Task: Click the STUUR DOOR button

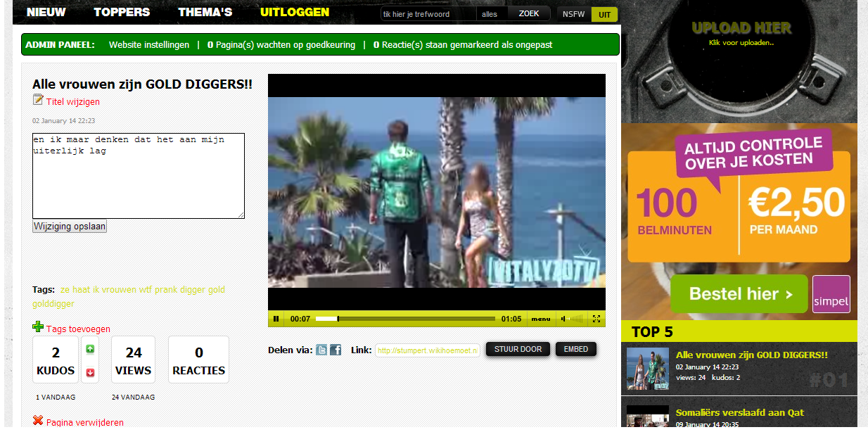Action: [518, 349]
